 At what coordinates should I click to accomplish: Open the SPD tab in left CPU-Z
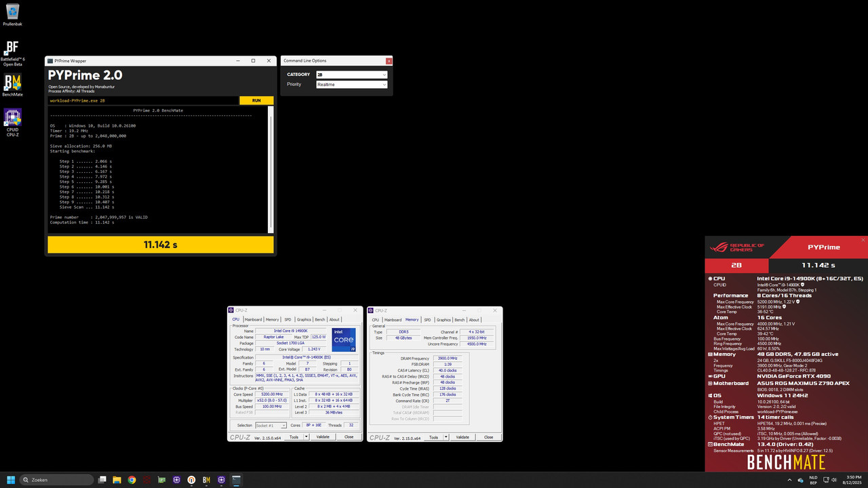[288, 319]
